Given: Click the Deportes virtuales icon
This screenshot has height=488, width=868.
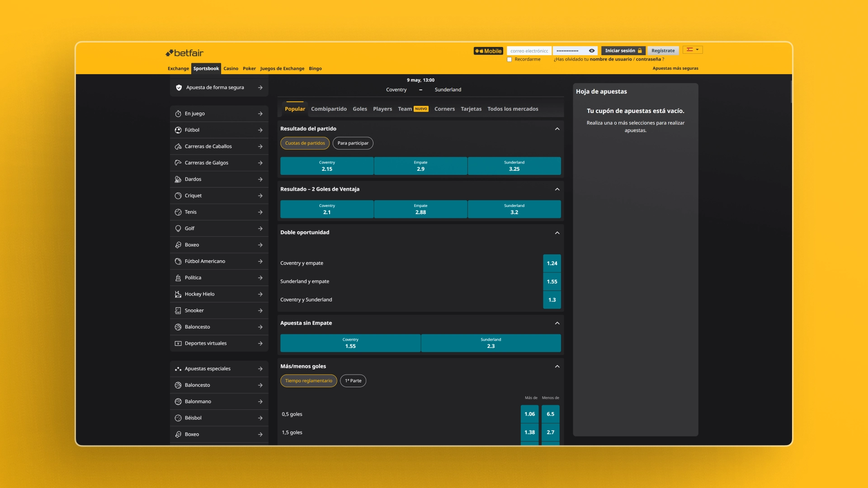Looking at the screenshot, I should (x=178, y=343).
